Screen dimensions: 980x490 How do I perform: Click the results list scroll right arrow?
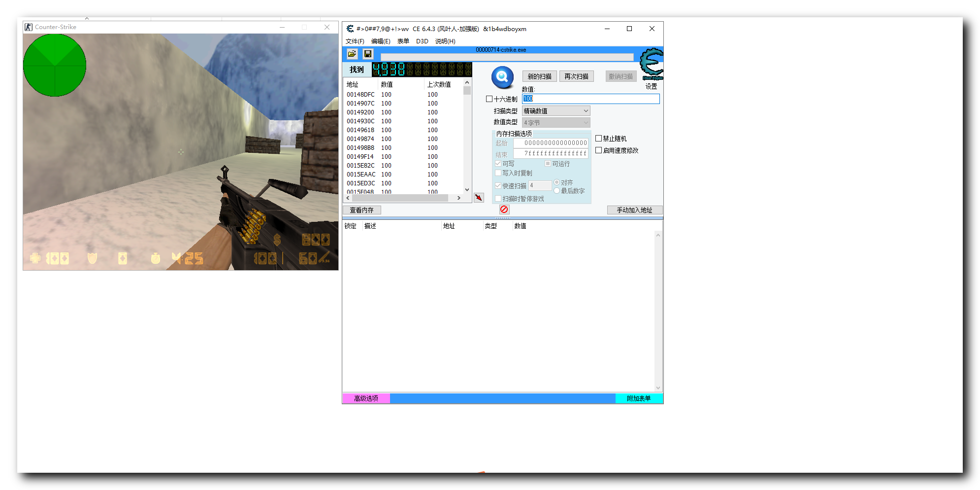coord(459,198)
